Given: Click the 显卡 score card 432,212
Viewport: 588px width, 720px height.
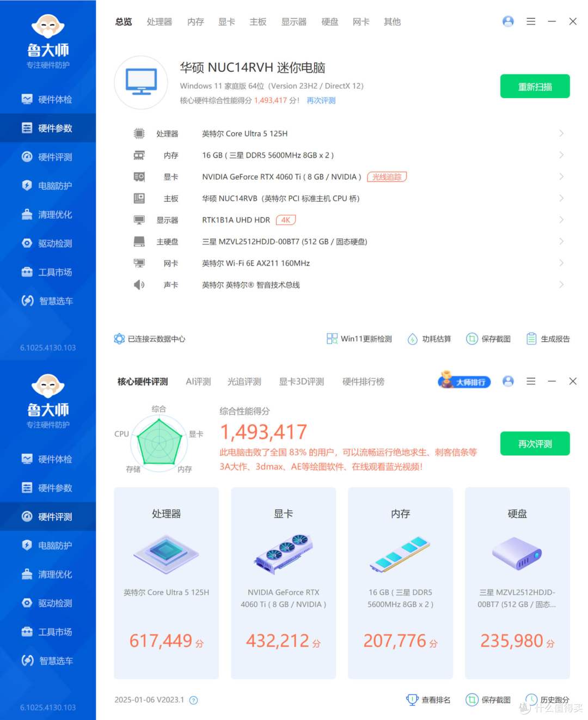Looking at the screenshot, I should [x=284, y=583].
